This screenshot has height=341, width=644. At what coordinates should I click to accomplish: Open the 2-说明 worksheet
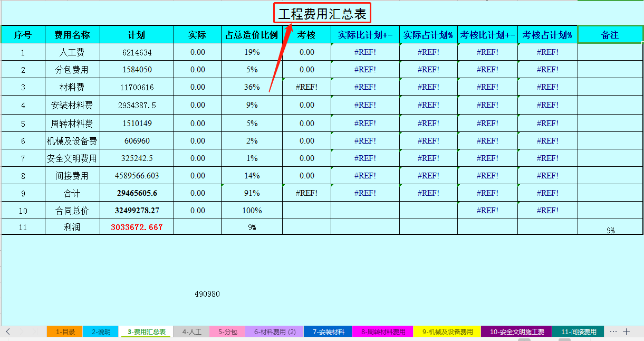coord(101,331)
